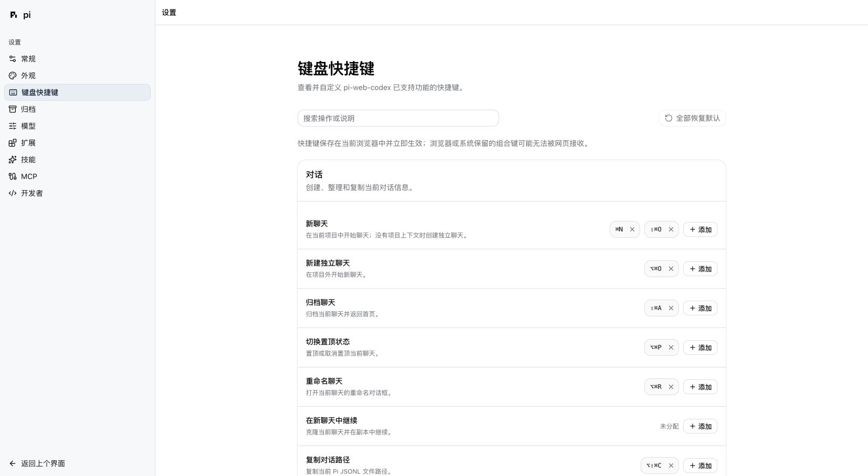Click the 设置 header title
This screenshot has height=476, width=868.
[x=169, y=13]
